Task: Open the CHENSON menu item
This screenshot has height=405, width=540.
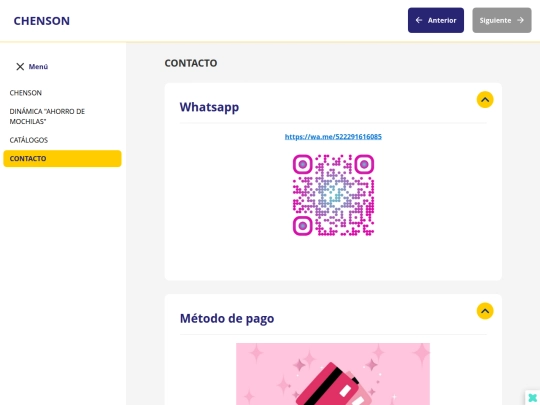Action: tap(26, 93)
